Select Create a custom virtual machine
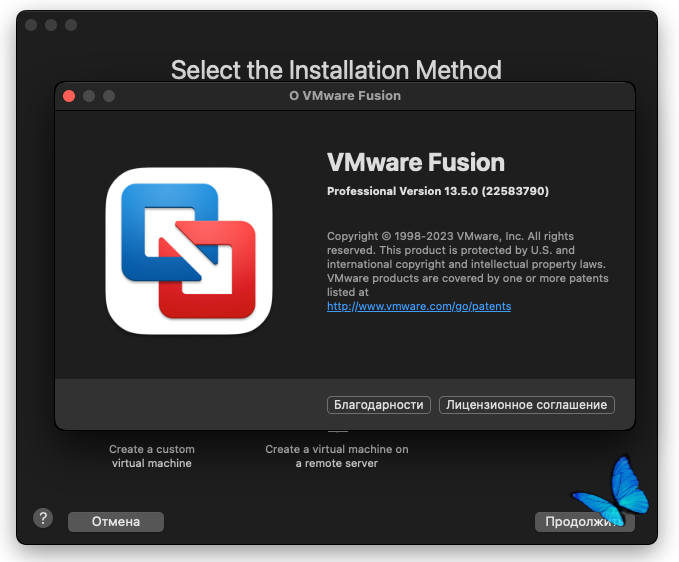Image resolution: width=679 pixels, height=562 pixels. (152, 456)
